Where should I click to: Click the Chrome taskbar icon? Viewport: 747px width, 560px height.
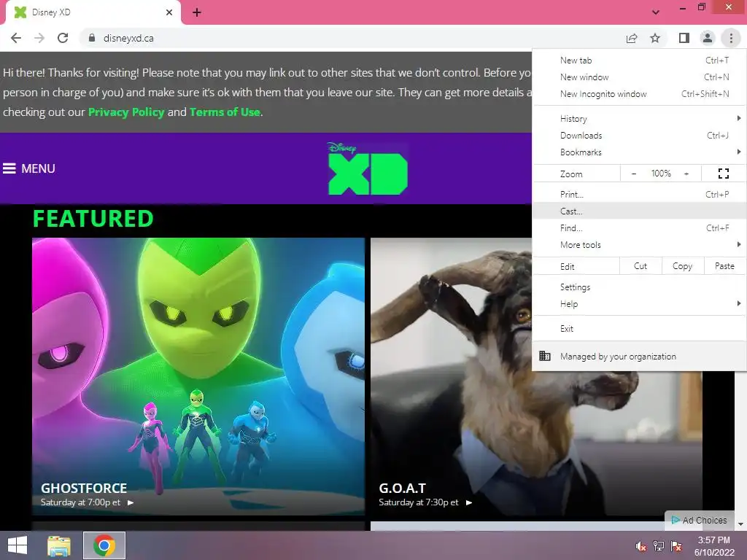(104, 545)
